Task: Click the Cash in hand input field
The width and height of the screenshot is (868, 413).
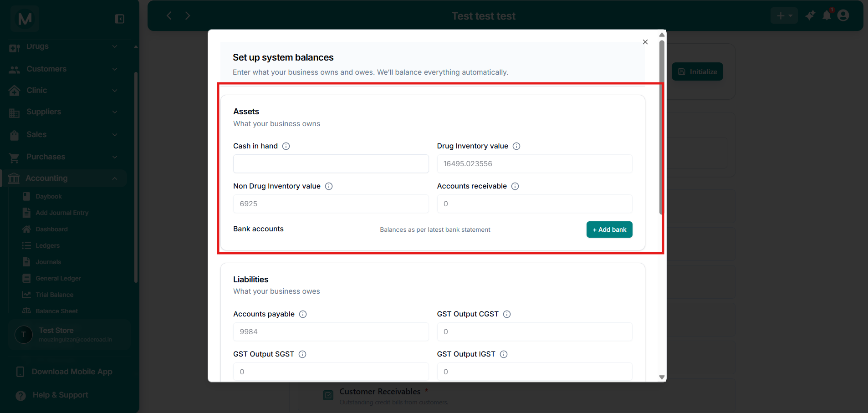Action: tap(331, 164)
